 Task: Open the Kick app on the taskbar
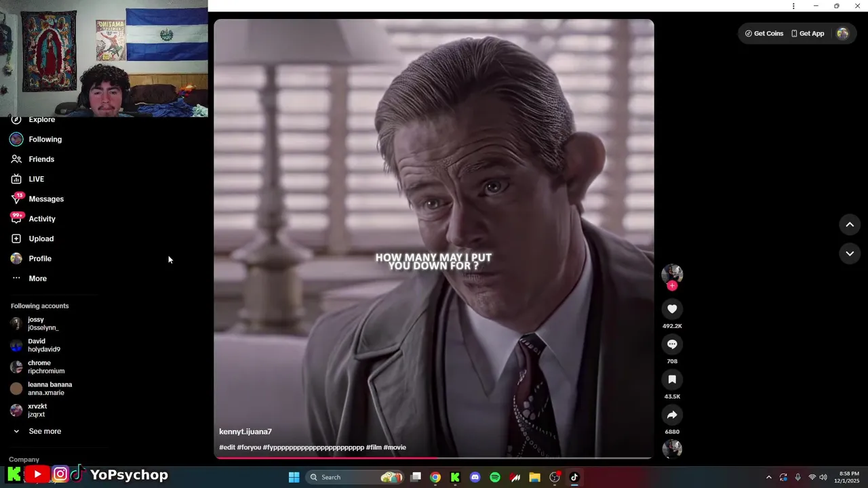[455, 477]
